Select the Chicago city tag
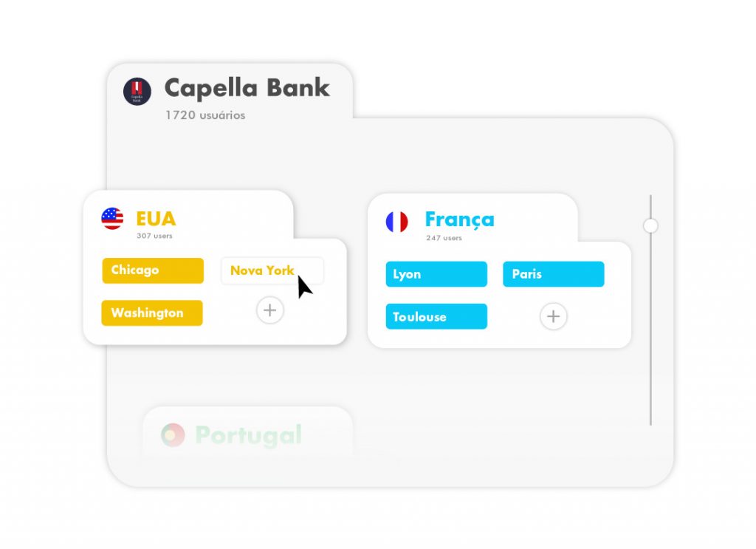This screenshot has width=756, height=549. 153,270
